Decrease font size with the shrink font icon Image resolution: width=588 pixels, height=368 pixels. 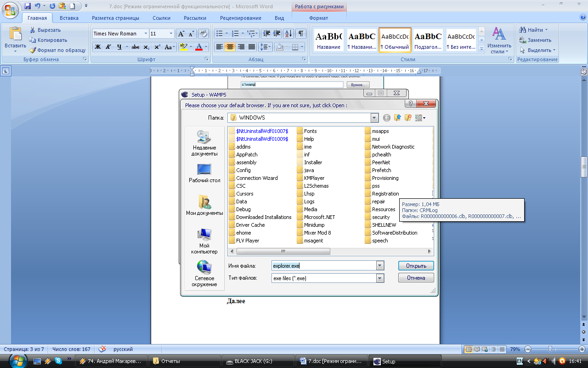[192, 34]
